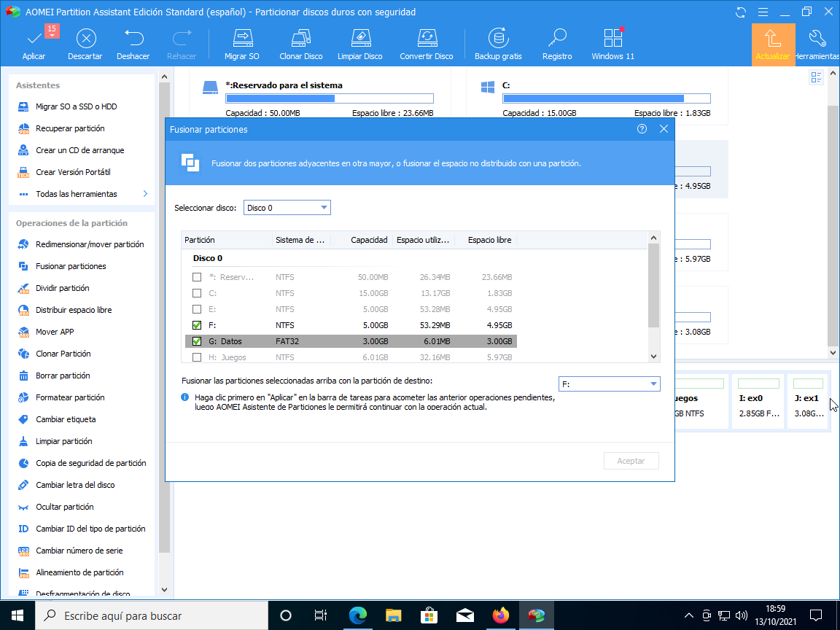Select Recuperar partición wizard

(70, 128)
